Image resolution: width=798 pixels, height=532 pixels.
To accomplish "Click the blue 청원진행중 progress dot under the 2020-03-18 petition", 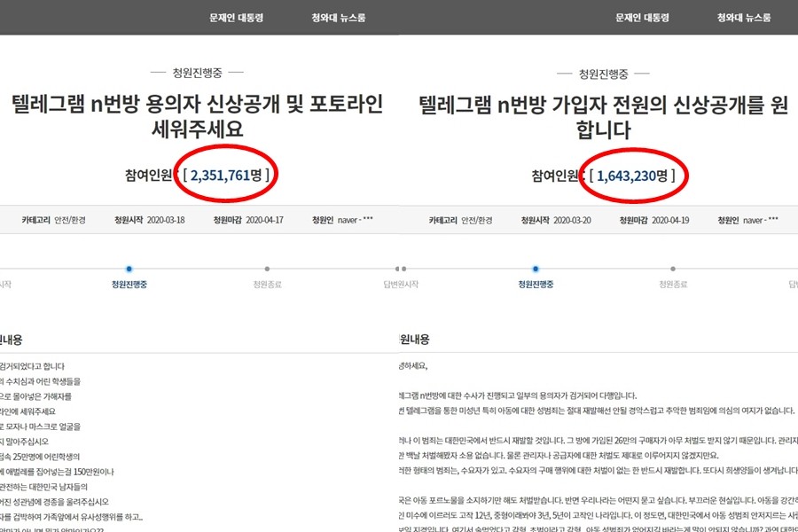I will coord(129,268).
